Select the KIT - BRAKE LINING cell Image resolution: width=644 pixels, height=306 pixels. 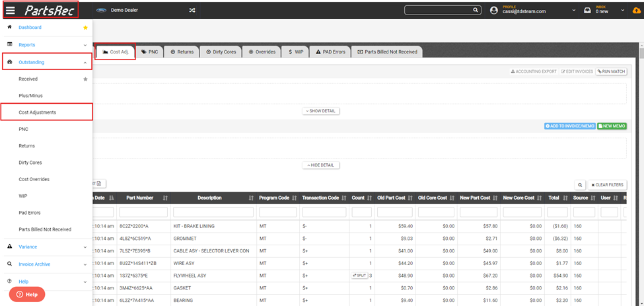click(x=213, y=226)
